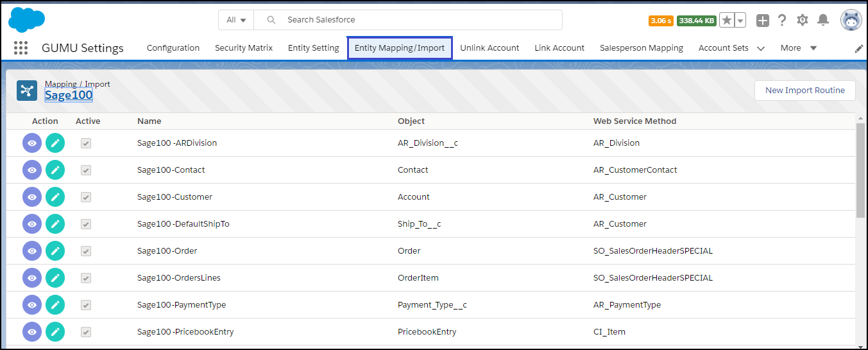Click the Mapping / Import network icon
Screen dimensions: 868x350
27,91
